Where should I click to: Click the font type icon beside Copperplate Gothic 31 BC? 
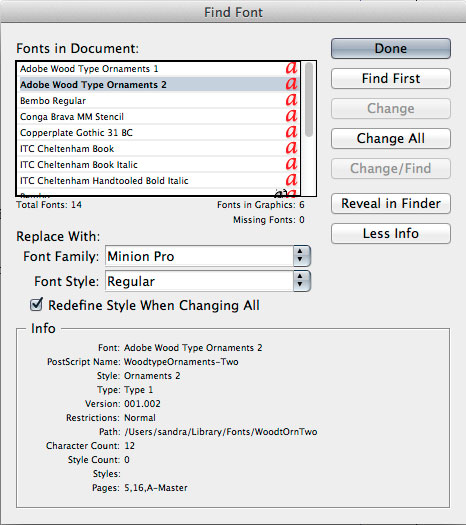click(x=291, y=132)
